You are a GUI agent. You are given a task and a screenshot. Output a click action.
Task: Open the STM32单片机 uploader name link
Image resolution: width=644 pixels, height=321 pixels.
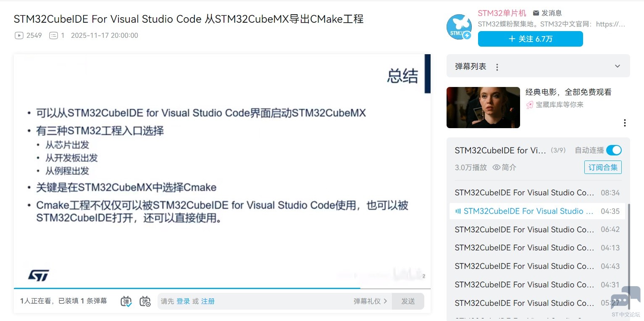click(502, 13)
